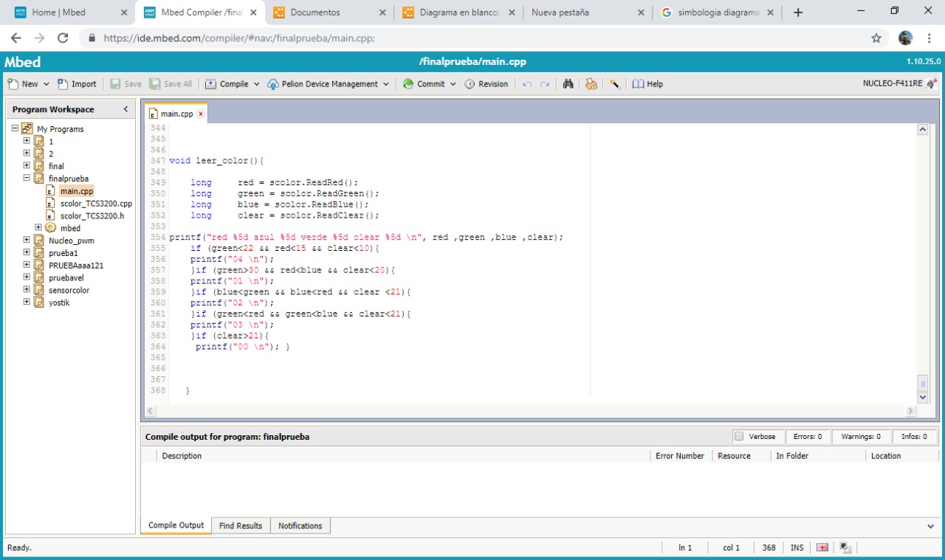Switch to the Notifications tab
The width and height of the screenshot is (945, 560).
(x=300, y=525)
